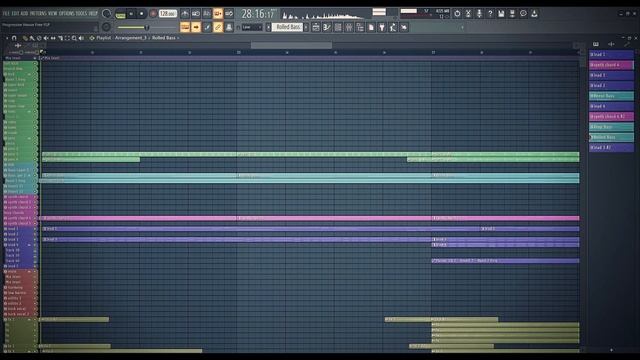This screenshot has height=360, width=640.
Task: Open the undo history icon
Action: [x=457, y=13]
